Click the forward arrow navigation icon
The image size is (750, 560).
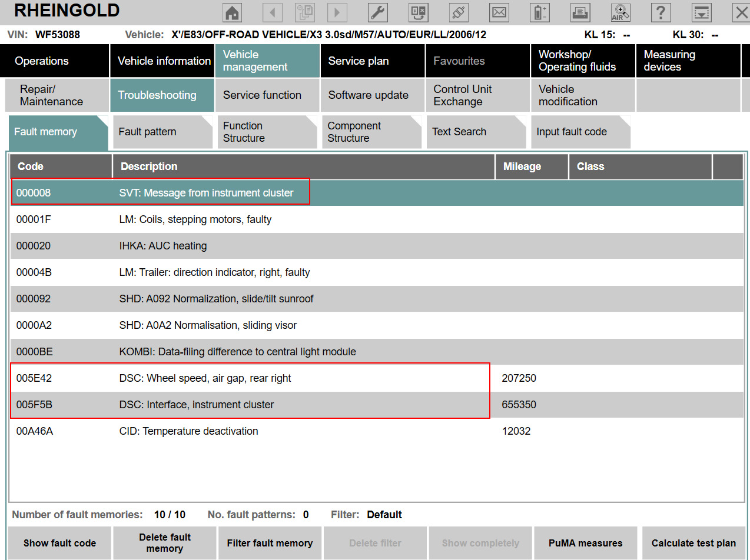point(337,12)
